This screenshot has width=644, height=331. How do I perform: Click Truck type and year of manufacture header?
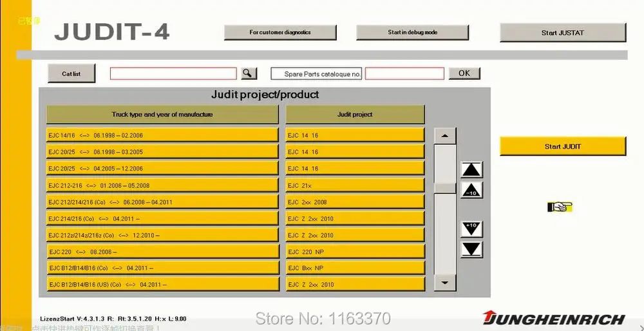[162, 115]
